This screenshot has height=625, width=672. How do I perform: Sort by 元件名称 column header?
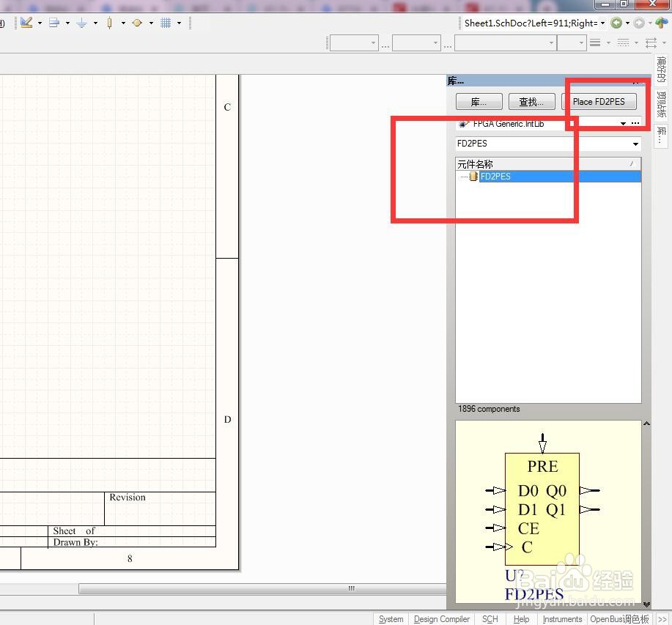click(x=548, y=164)
